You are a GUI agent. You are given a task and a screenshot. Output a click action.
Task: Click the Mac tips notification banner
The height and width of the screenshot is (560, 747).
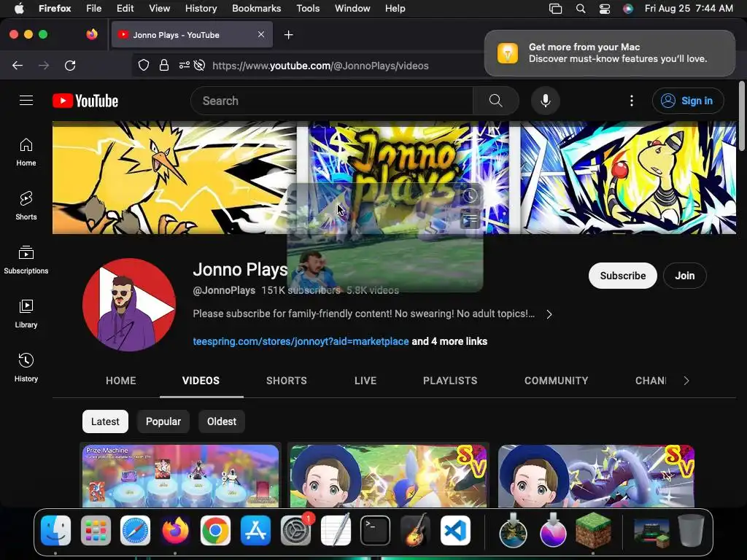coord(609,52)
